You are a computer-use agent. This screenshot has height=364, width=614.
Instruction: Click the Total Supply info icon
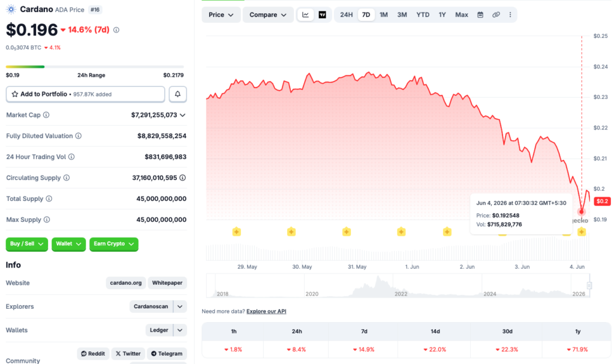click(49, 198)
